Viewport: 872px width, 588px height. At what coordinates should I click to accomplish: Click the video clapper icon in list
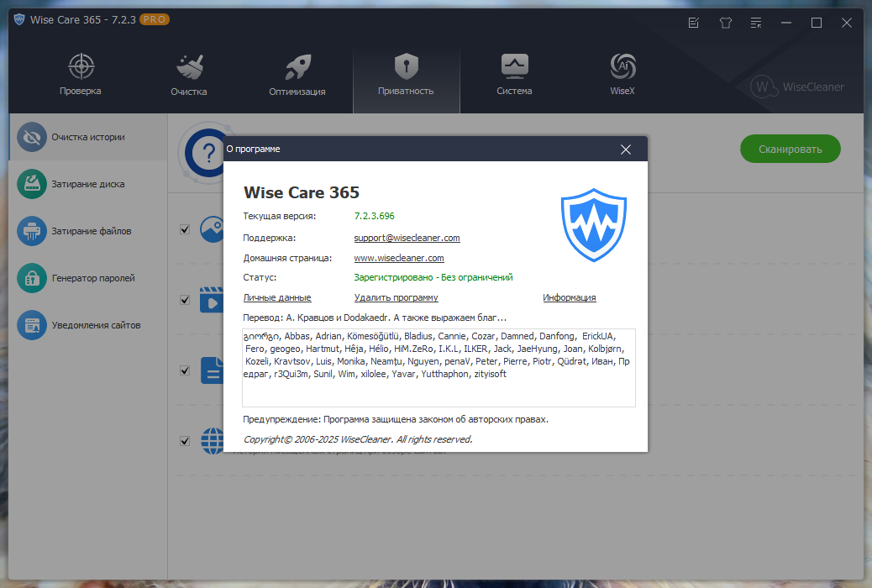212,300
